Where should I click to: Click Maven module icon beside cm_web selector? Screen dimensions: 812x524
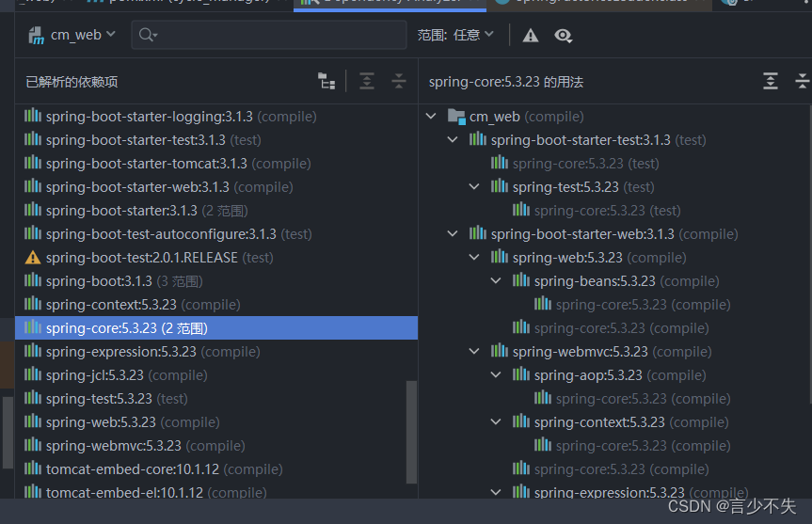[37, 35]
